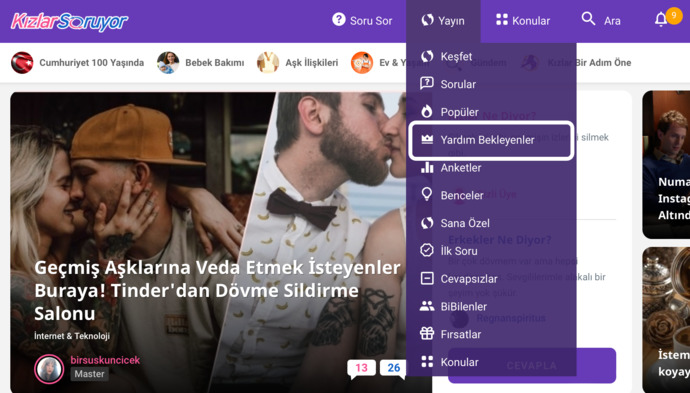Click the Konular grid icon in header
Image resolution: width=690 pixels, height=393 pixels.
click(502, 19)
